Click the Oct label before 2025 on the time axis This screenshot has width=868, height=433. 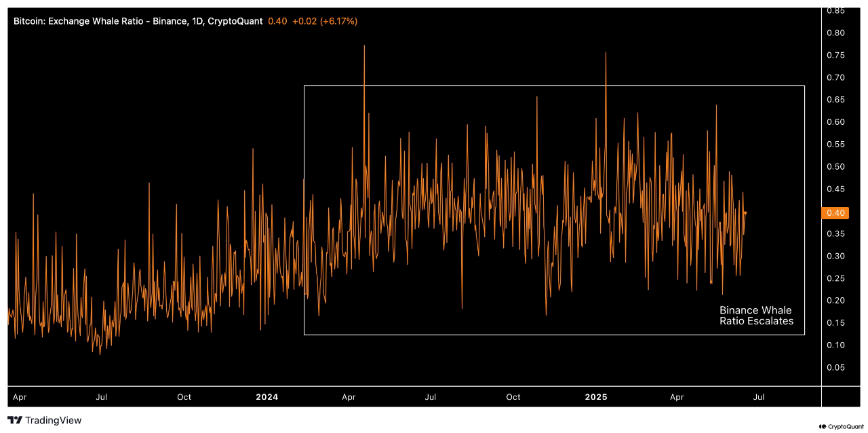pos(513,396)
